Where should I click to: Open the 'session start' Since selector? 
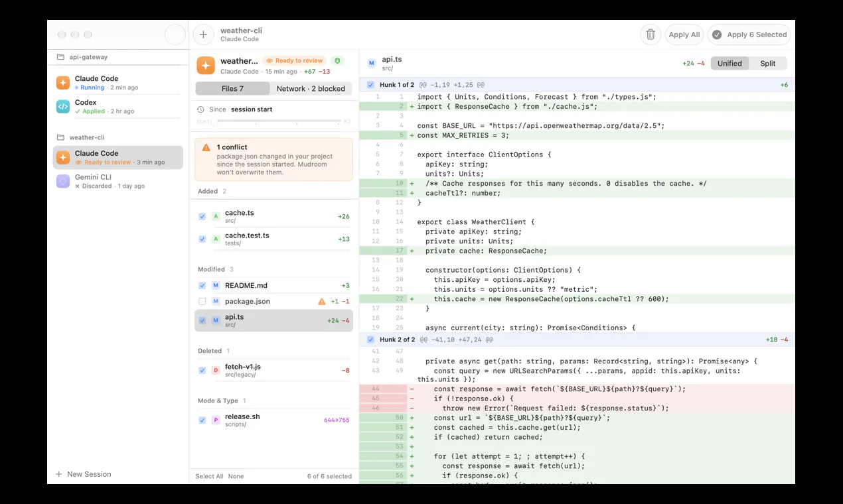click(252, 109)
